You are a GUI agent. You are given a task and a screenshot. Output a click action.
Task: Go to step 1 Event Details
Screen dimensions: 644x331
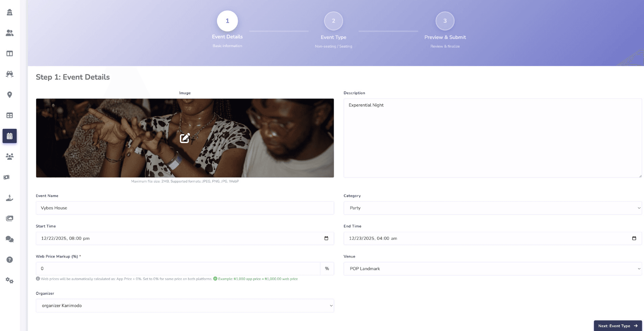[227, 21]
